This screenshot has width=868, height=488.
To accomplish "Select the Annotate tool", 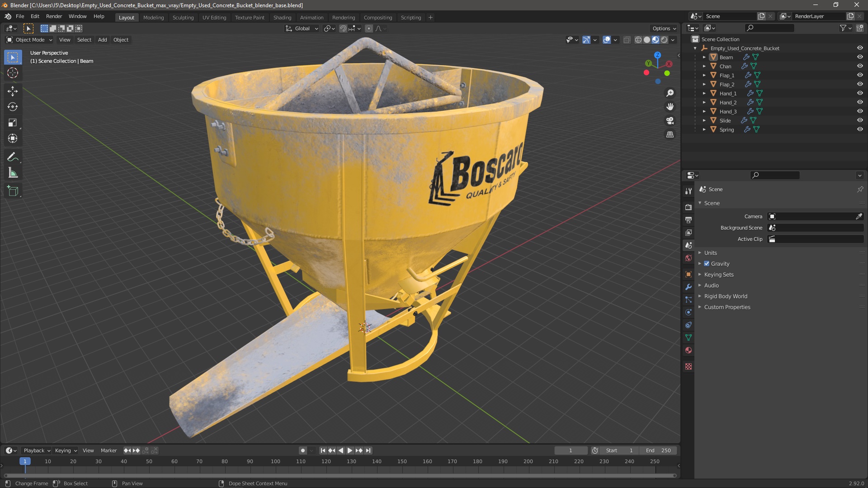I will [13, 157].
